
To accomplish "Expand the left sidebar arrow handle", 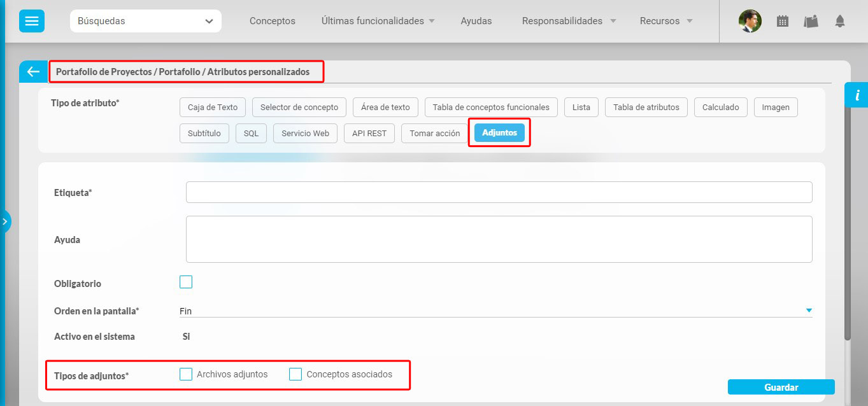I will tap(5, 221).
